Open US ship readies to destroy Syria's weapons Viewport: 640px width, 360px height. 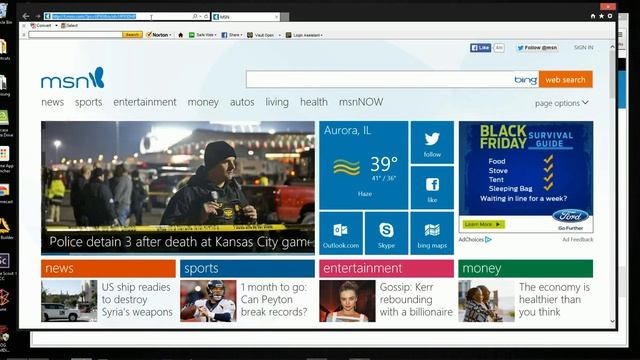click(137, 300)
